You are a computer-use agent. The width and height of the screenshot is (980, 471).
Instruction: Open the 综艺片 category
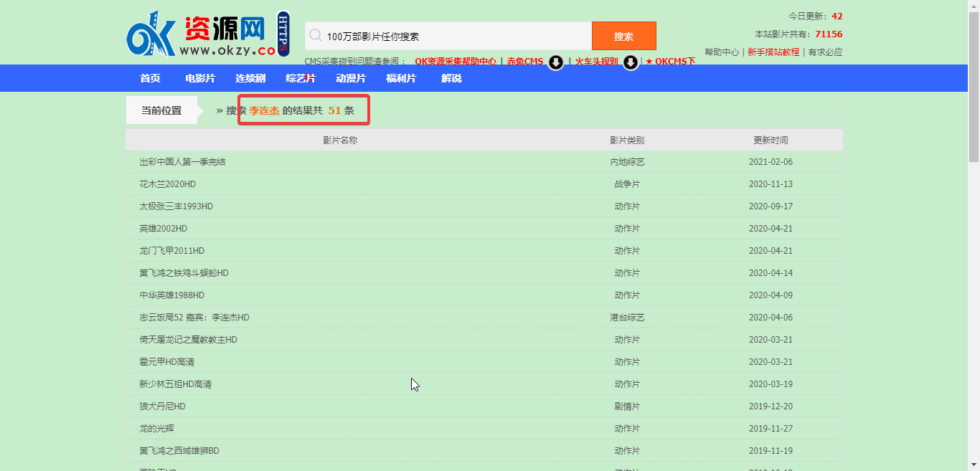[301, 78]
